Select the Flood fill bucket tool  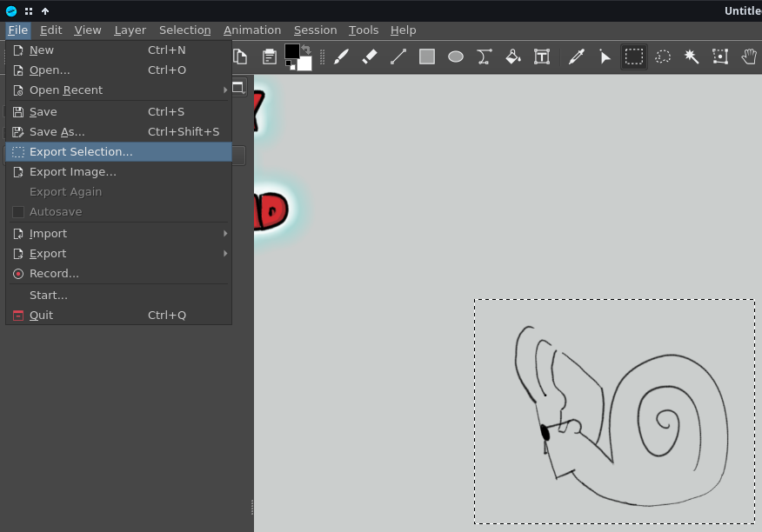point(513,57)
